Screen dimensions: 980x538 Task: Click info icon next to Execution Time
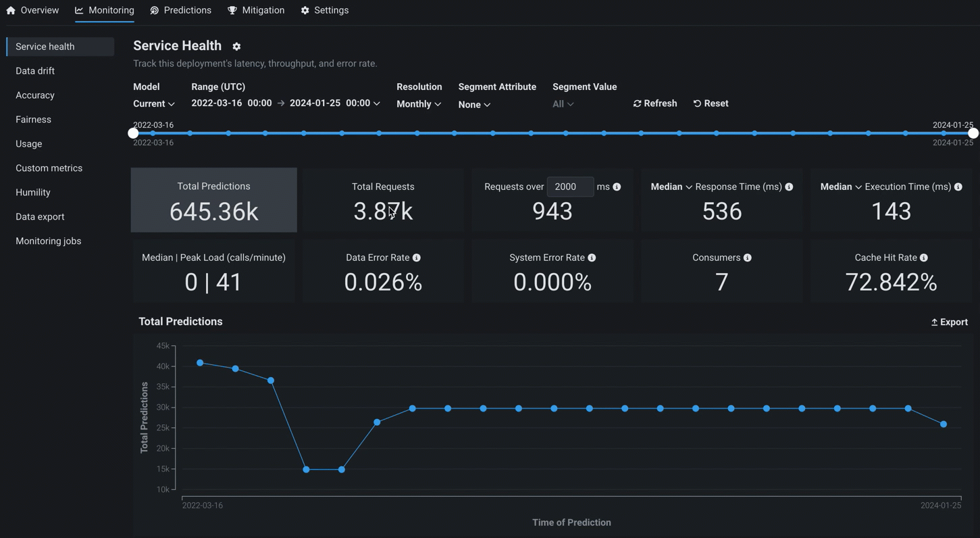[958, 187]
